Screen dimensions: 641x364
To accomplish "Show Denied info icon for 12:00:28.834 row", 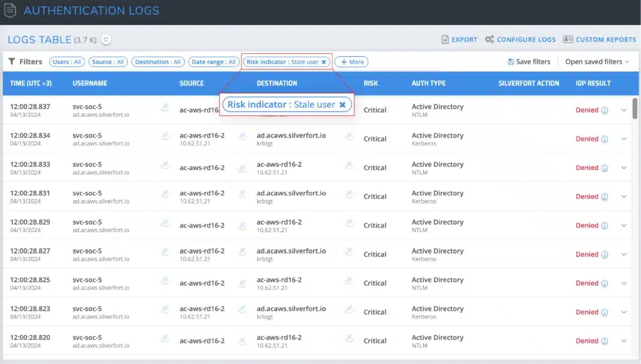I will 605,139.
